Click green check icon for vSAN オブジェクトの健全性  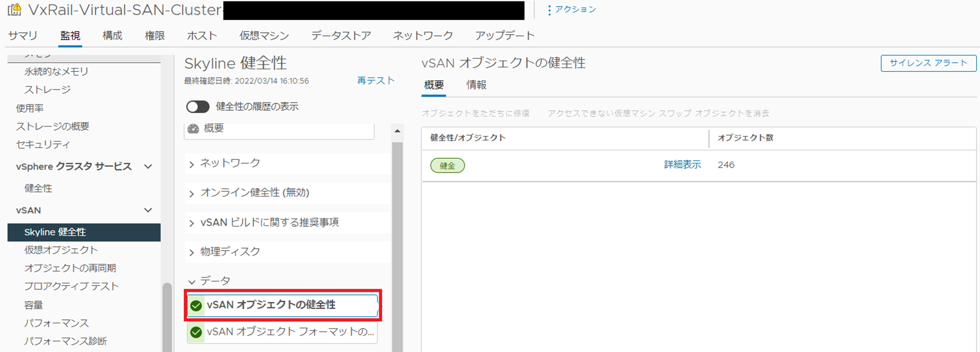point(196,306)
